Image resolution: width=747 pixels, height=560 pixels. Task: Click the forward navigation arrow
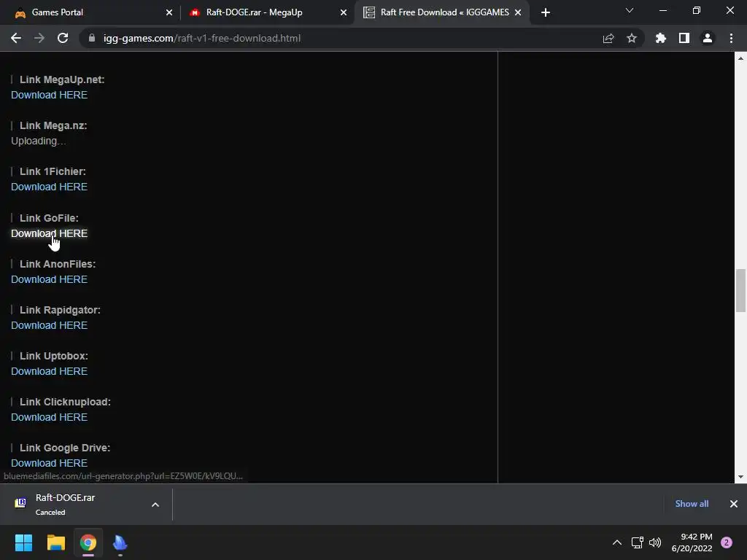coord(39,38)
